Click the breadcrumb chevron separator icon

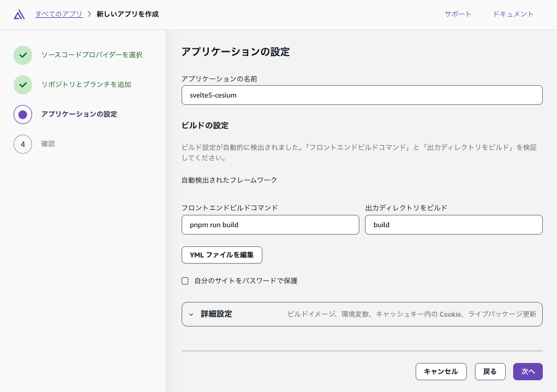tap(90, 14)
